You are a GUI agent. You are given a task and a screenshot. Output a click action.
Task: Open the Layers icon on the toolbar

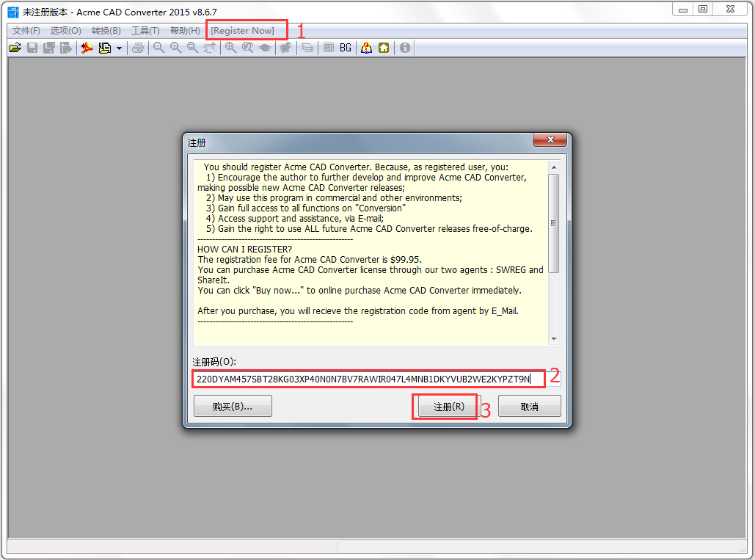click(307, 47)
